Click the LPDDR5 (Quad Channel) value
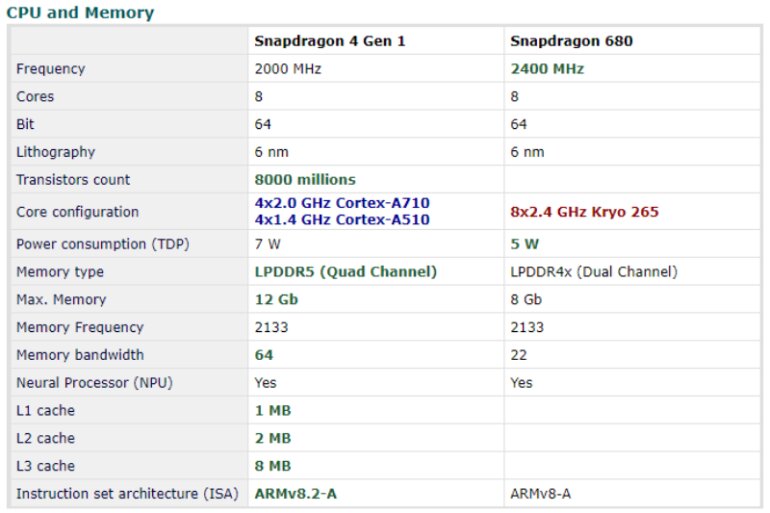Viewport: 770px width, 513px height. [346, 272]
